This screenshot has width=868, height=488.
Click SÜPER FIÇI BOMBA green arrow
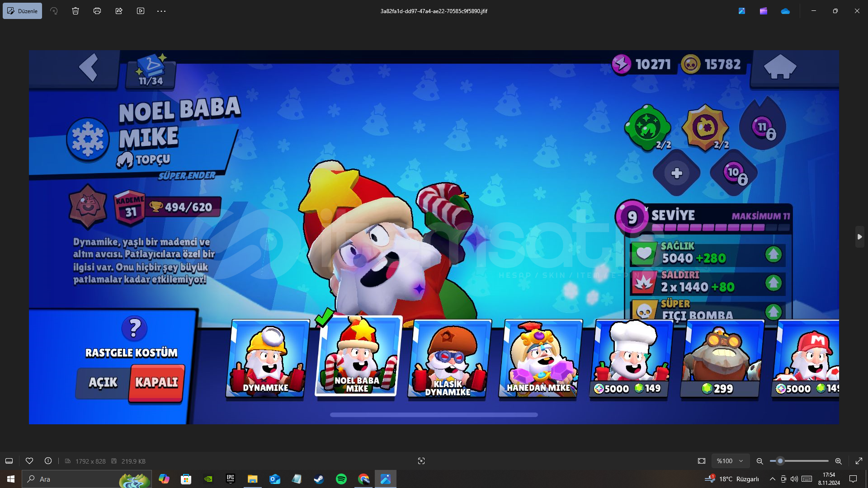coord(774,311)
